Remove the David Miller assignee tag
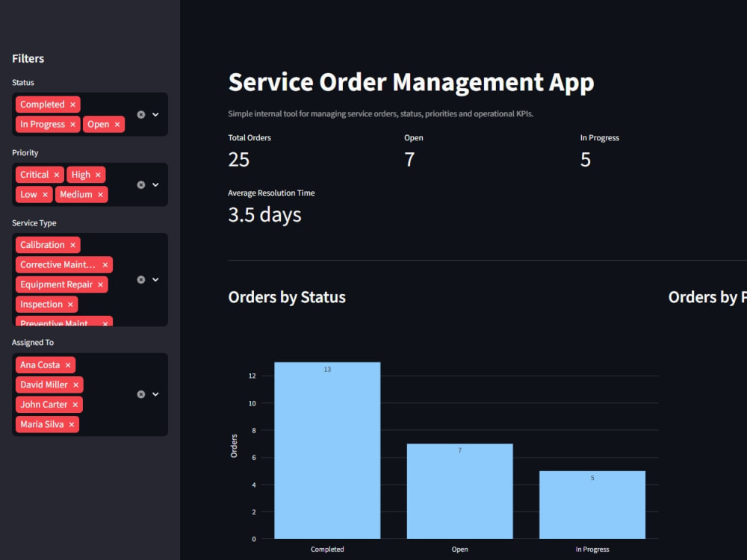 click(x=75, y=385)
